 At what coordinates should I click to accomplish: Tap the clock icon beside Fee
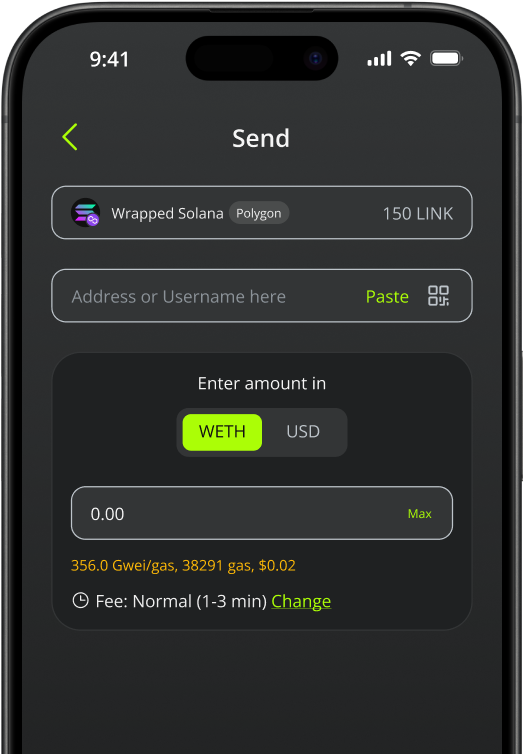coord(80,601)
